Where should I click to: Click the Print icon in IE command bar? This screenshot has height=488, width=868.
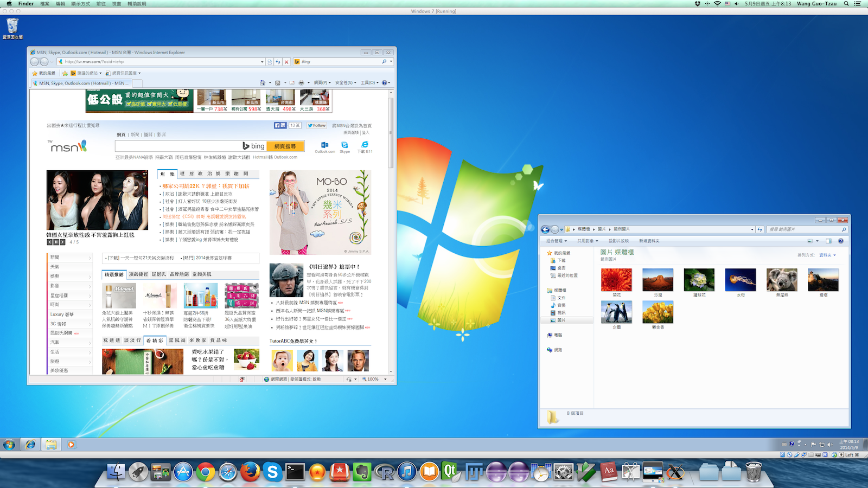point(301,83)
